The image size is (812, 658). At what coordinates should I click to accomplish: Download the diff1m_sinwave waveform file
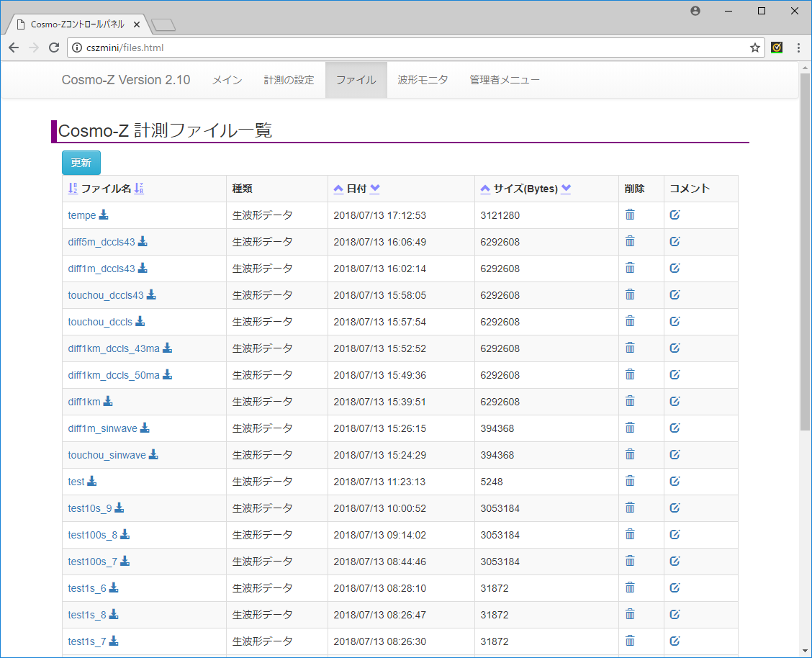(145, 428)
